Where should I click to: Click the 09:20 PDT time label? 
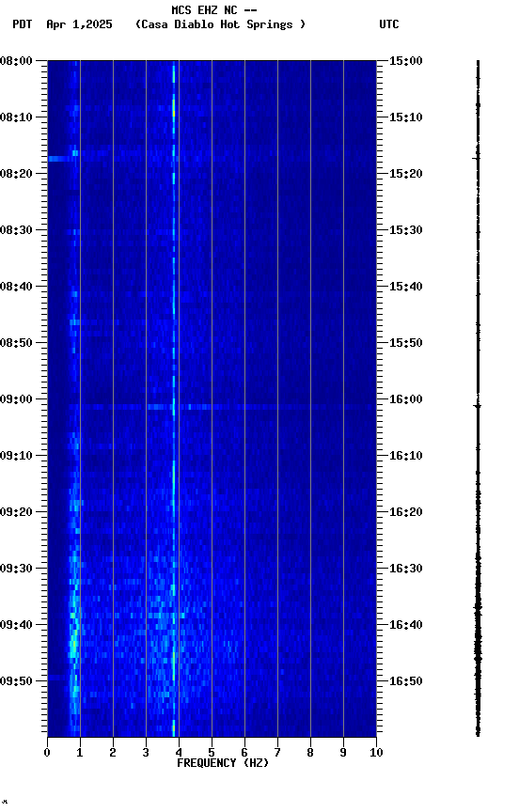point(16,513)
